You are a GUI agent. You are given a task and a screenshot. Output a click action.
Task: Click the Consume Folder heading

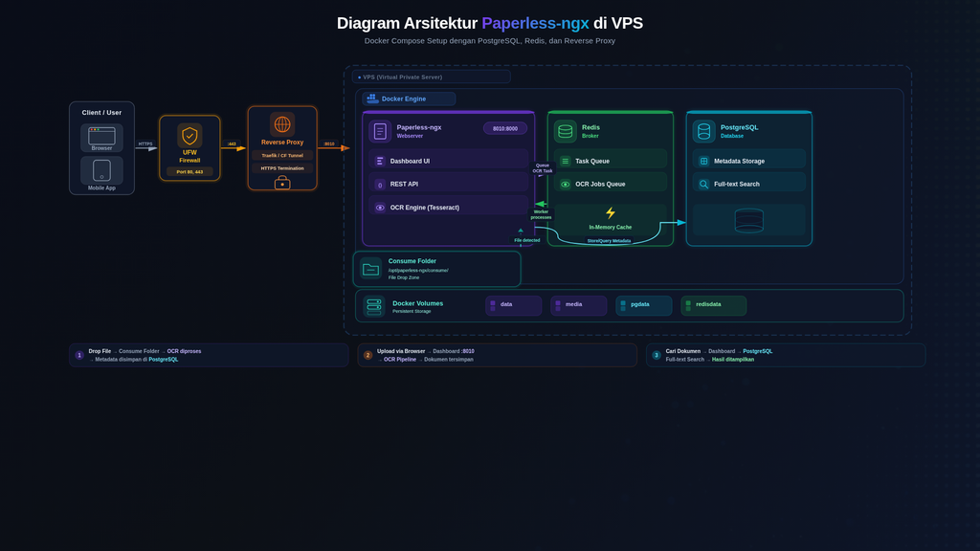(x=412, y=261)
